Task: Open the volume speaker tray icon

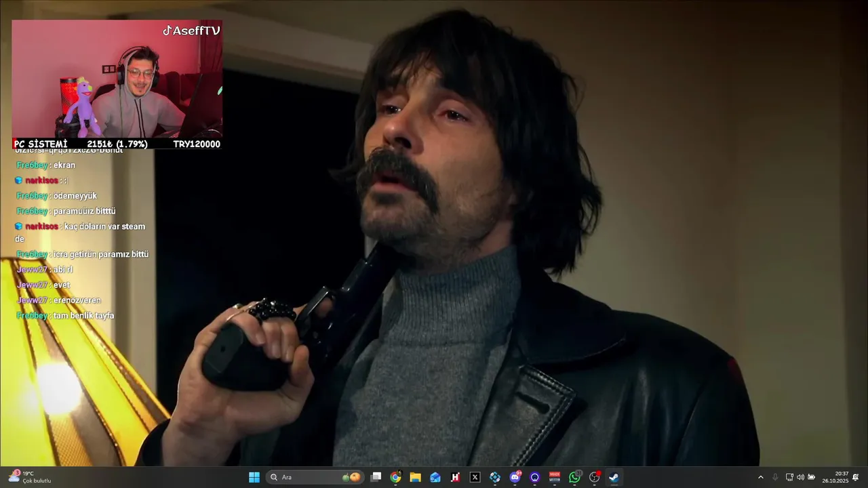Action: [x=800, y=477]
